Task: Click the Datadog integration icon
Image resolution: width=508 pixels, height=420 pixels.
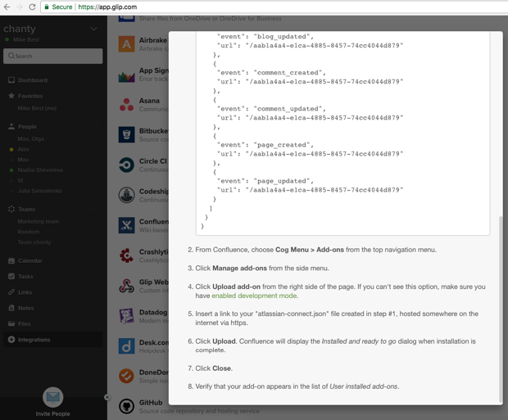Action: click(127, 316)
